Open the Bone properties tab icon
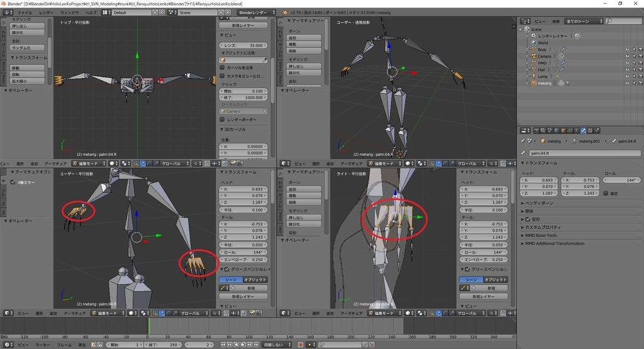The height and width of the screenshot is (349, 644). (583, 130)
